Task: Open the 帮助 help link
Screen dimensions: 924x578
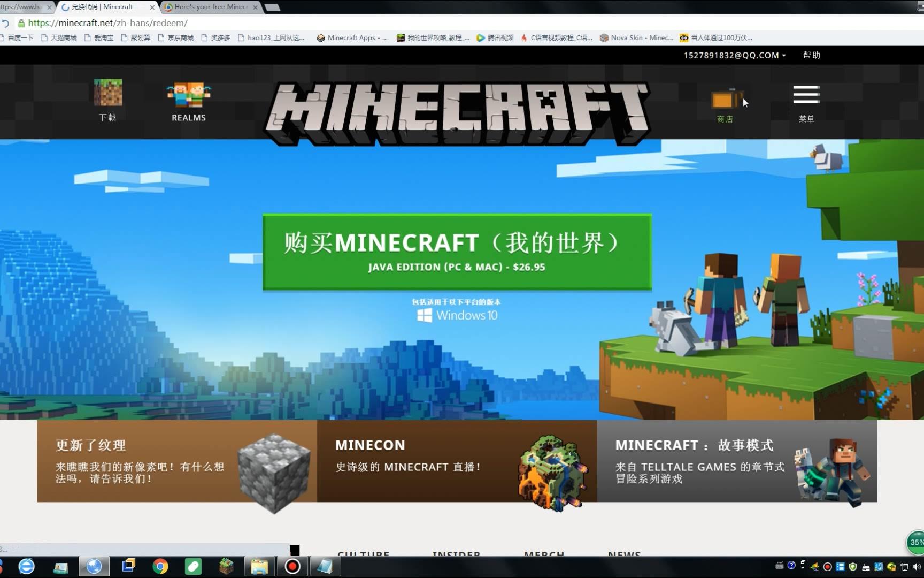Action: pyautogui.click(x=812, y=55)
